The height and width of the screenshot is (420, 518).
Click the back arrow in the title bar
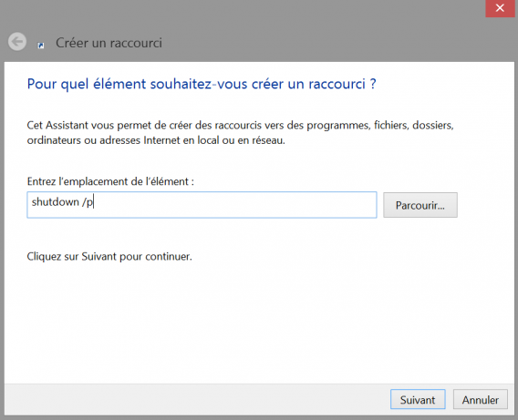(x=17, y=42)
